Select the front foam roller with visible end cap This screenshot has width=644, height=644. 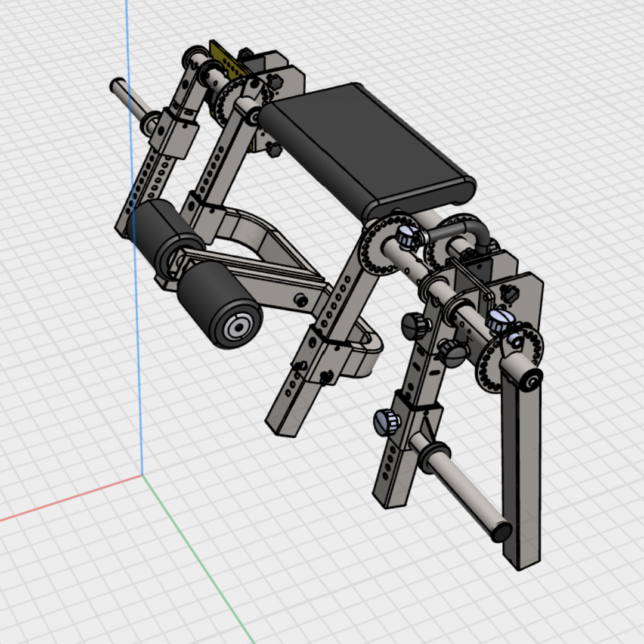[x=220, y=305]
